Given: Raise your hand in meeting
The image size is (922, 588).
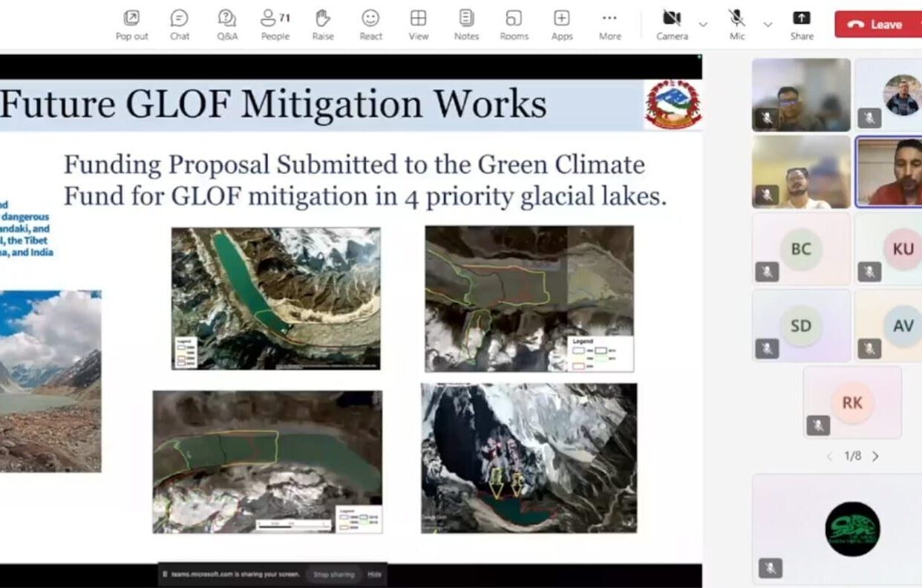Looking at the screenshot, I should click(323, 24).
